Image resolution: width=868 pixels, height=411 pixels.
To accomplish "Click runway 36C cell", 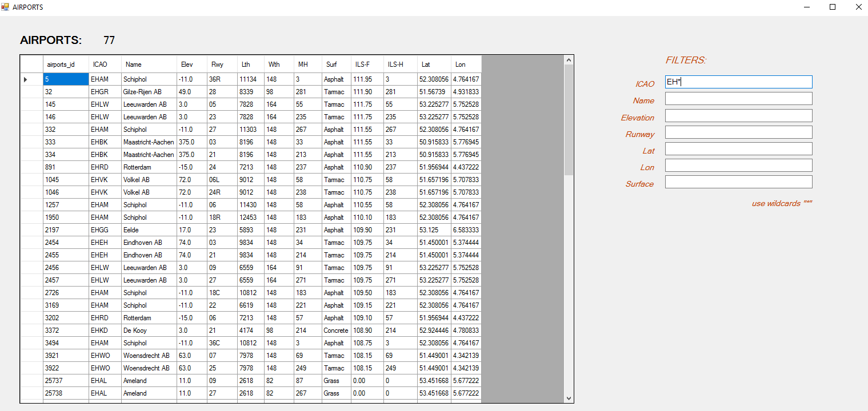I will tap(222, 343).
